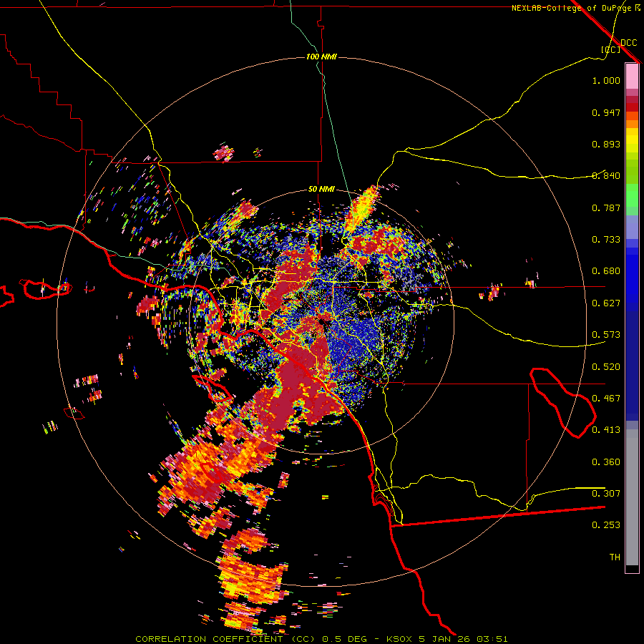Click the 50 NMI range ring label
Viewport: 644px width, 644px height.
[321, 190]
